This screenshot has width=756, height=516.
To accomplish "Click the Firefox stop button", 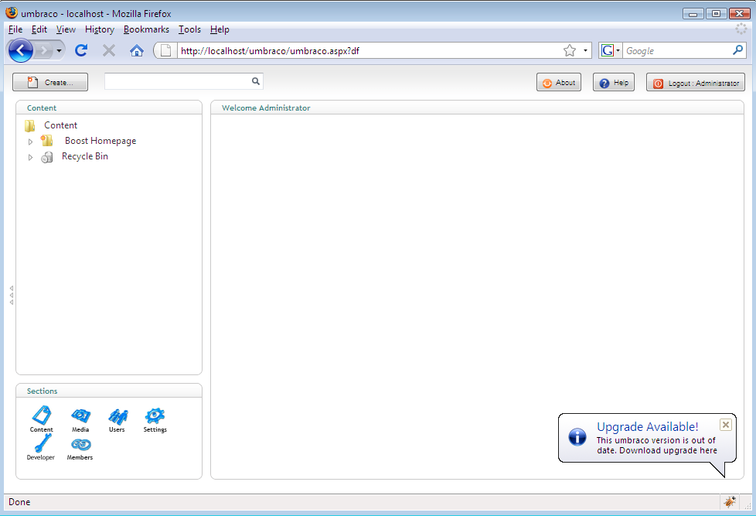I will (109, 50).
